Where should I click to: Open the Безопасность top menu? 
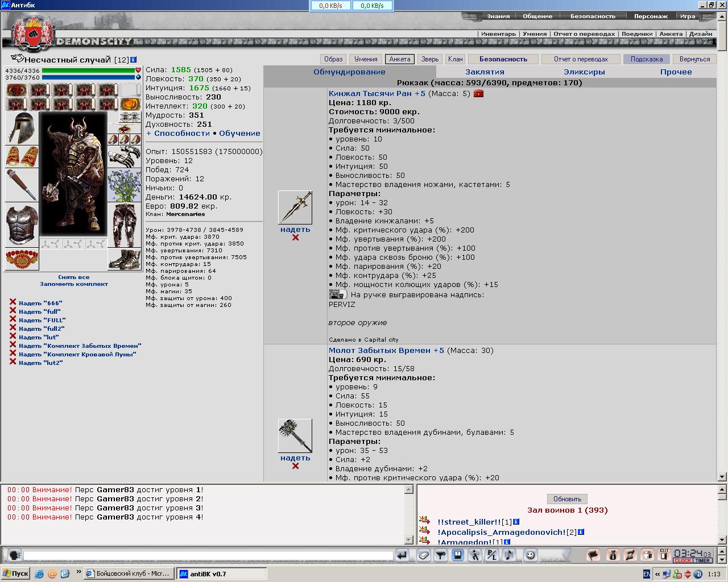pyautogui.click(x=593, y=16)
